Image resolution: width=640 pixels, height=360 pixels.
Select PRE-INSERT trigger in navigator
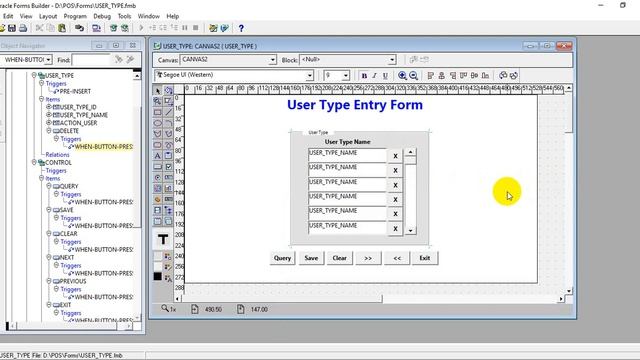click(x=76, y=91)
